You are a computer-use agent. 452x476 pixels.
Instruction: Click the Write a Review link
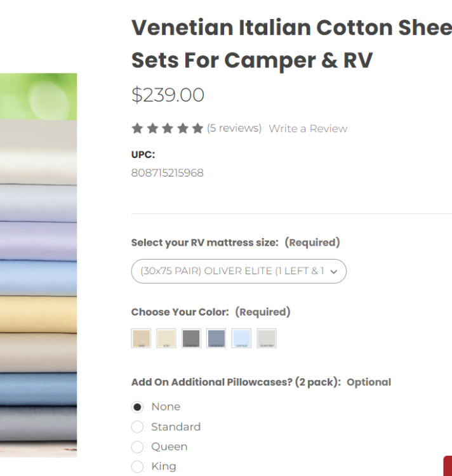pyautogui.click(x=308, y=128)
